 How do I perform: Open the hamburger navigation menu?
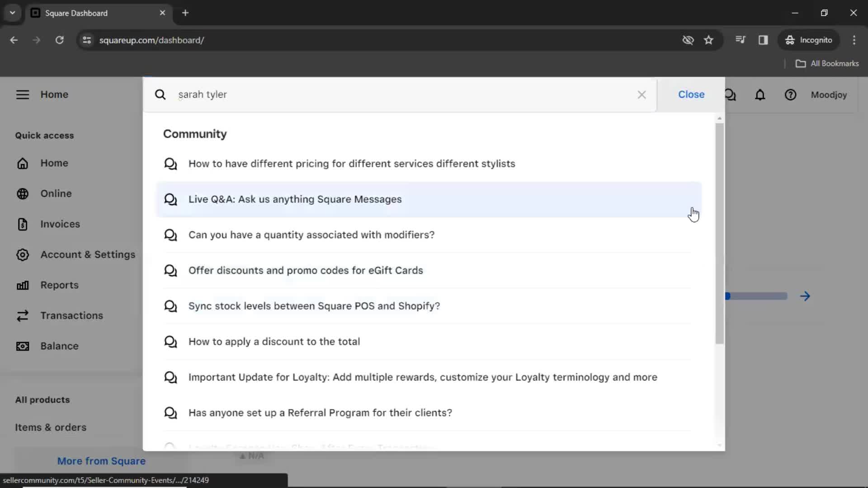[x=23, y=94]
